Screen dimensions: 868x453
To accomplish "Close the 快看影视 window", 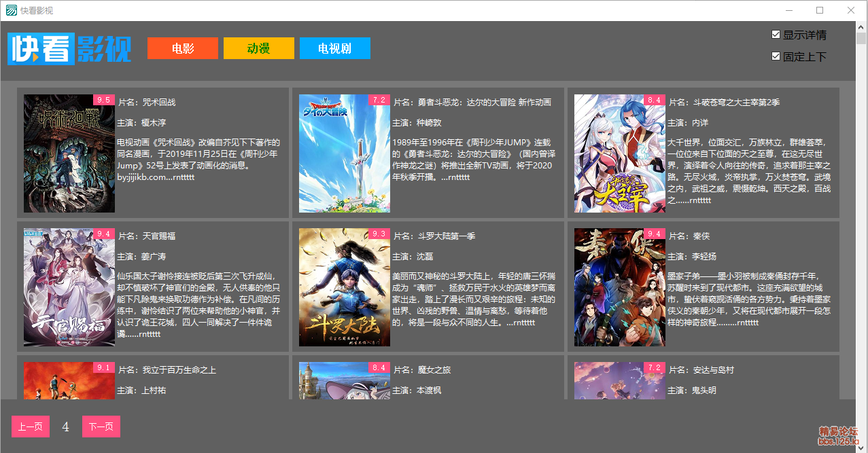I will point(851,10).
